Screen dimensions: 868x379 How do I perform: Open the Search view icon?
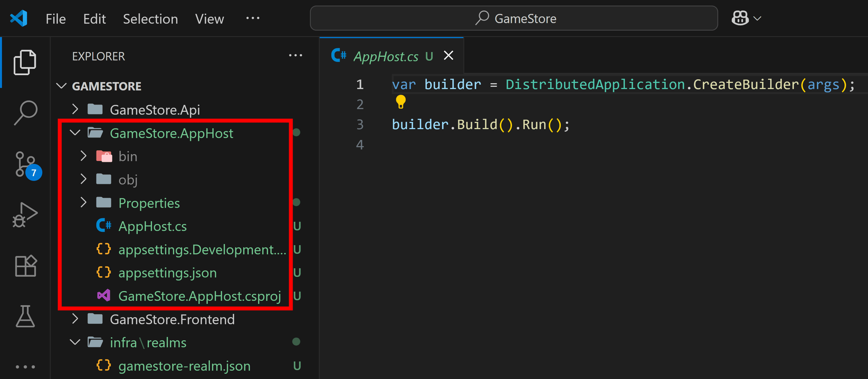pyautogui.click(x=26, y=113)
